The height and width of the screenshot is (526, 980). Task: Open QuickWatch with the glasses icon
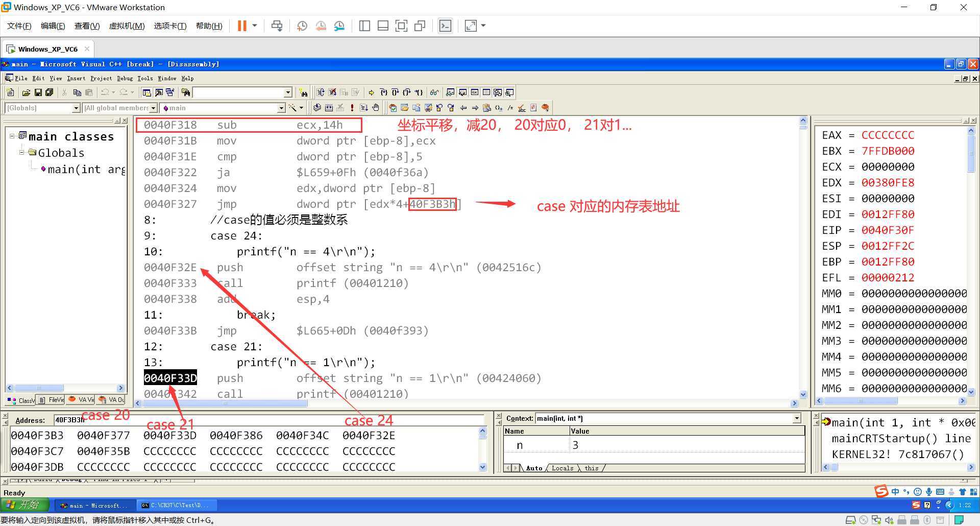(434, 92)
